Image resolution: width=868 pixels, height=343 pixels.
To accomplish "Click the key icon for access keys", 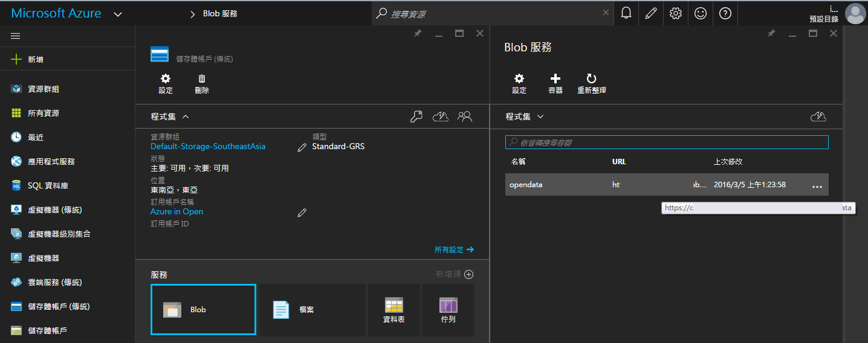I will pos(416,117).
